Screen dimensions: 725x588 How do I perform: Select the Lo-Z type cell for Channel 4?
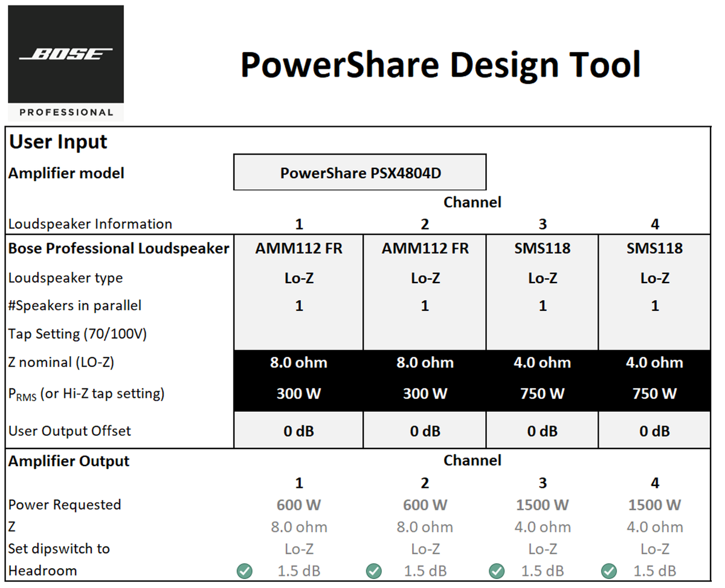[x=654, y=278]
